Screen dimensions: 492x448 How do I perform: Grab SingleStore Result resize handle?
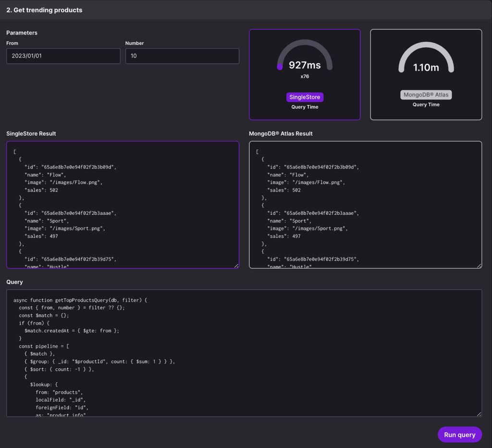236,266
